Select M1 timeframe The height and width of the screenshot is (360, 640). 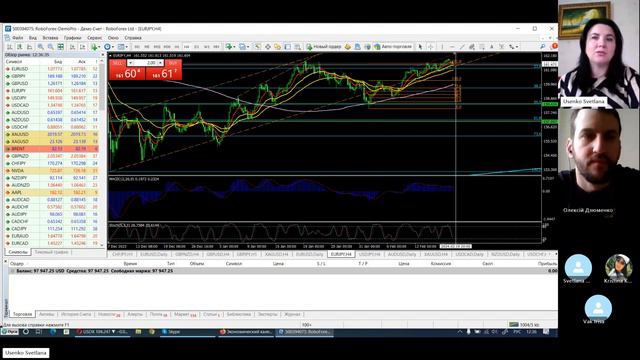click(137, 47)
